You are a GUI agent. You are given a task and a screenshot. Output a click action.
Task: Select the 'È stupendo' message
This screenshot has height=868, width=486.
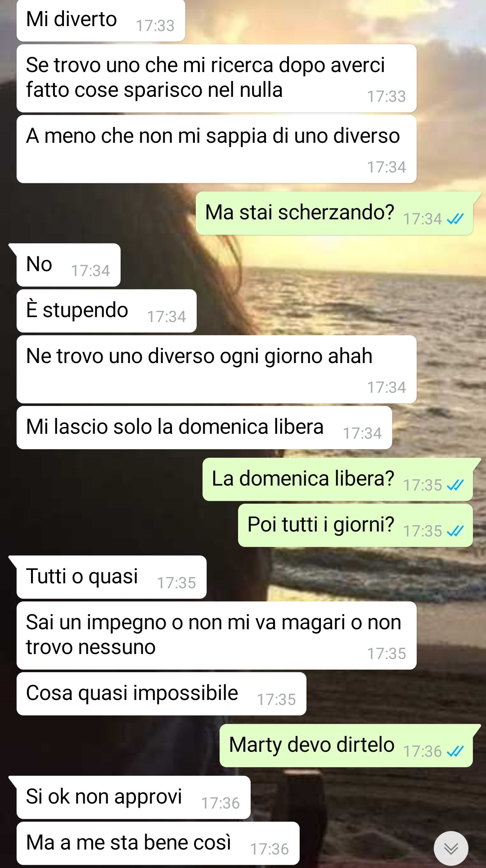pos(107,311)
